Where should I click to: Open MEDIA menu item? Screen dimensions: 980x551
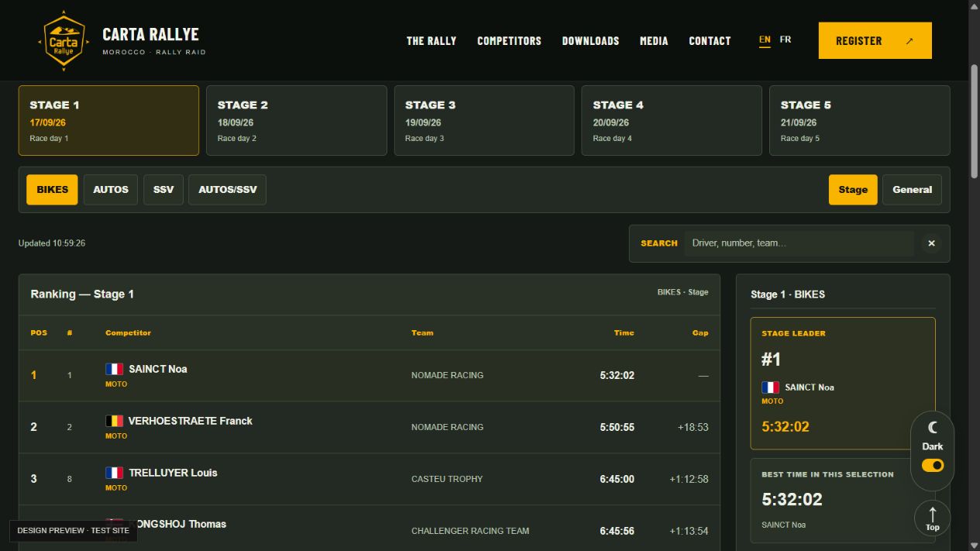(654, 41)
